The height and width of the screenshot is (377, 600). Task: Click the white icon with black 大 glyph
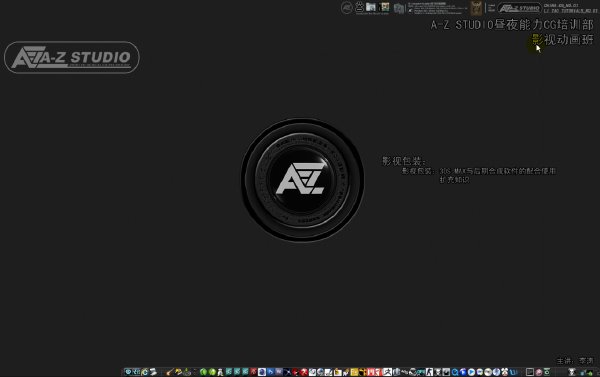387,372
